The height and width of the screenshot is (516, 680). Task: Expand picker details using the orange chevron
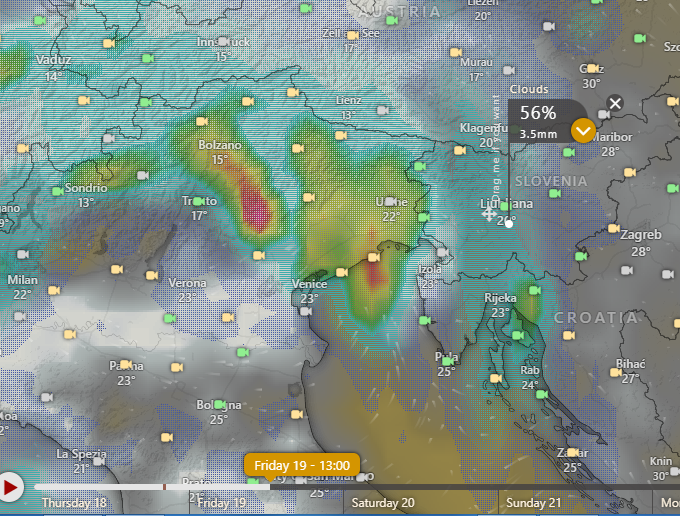[583, 131]
